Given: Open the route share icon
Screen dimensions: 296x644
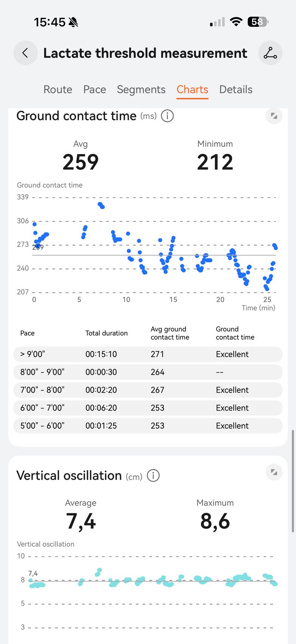Looking at the screenshot, I should tap(270, 53).
